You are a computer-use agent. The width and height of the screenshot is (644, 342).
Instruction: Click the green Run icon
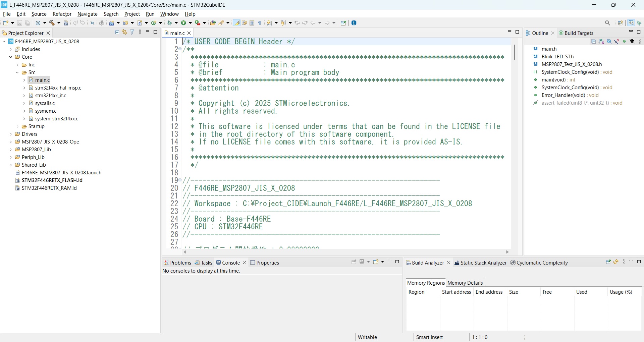pyautogui.click(x=184, y=23)
